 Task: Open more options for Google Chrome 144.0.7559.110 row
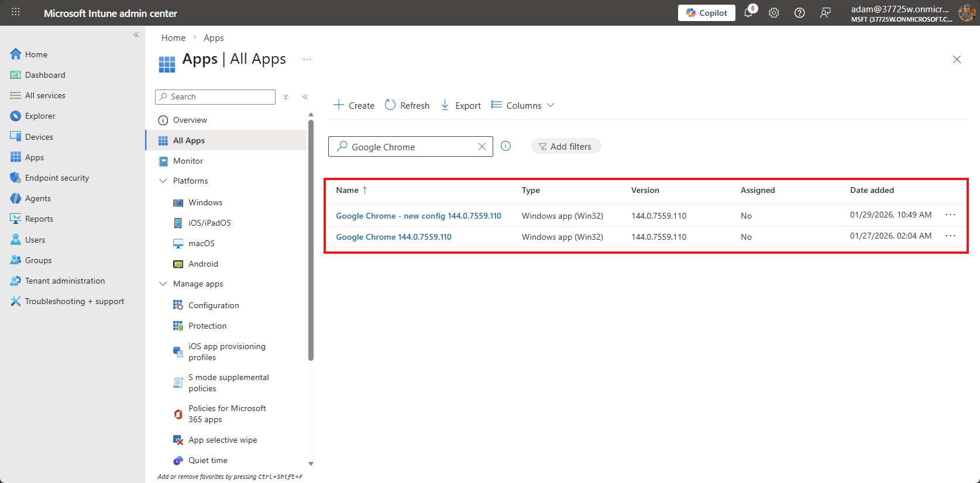click(x=950, y=236)
